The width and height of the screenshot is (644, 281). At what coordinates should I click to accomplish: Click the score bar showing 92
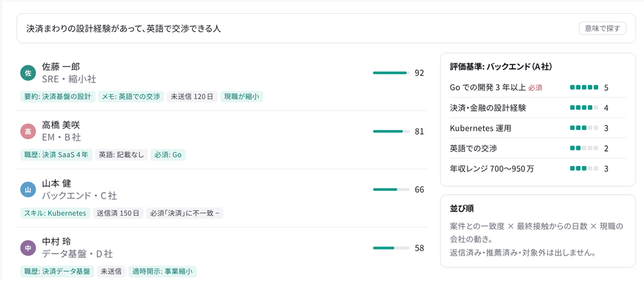(x=391, y=73)
